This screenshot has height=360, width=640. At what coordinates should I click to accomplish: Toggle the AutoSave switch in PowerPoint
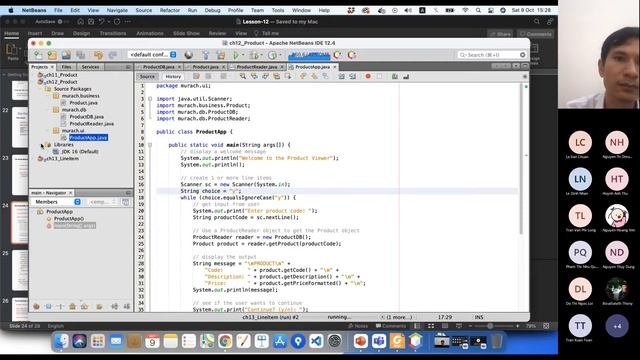61,21
